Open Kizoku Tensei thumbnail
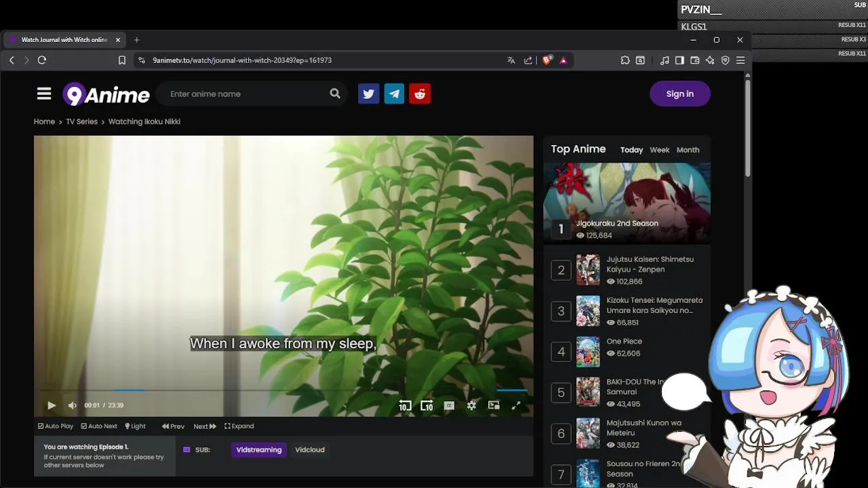Screen dimensions: 868x488 pyautogui.click(x=588, y=311)
